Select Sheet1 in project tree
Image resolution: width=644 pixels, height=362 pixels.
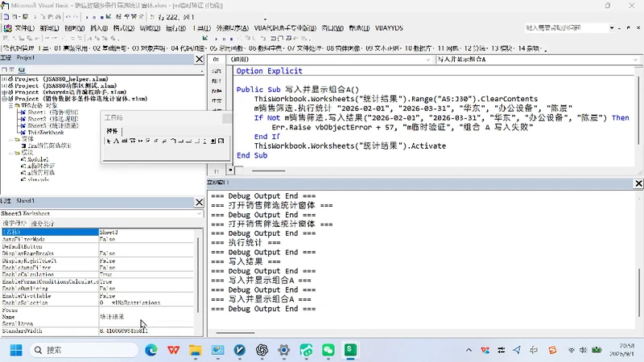click(53, 112)
